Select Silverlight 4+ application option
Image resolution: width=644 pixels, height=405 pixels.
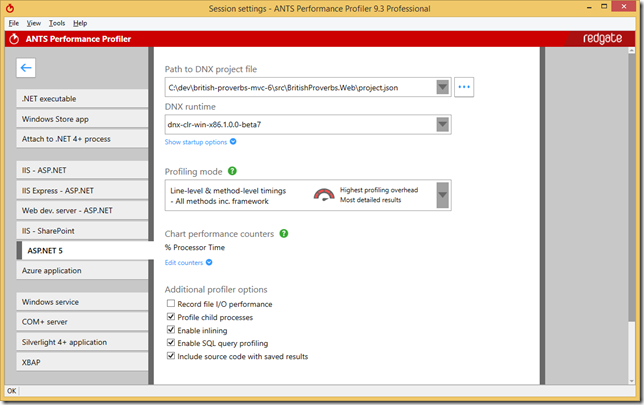pyautogui.click(x=82, y=342)
